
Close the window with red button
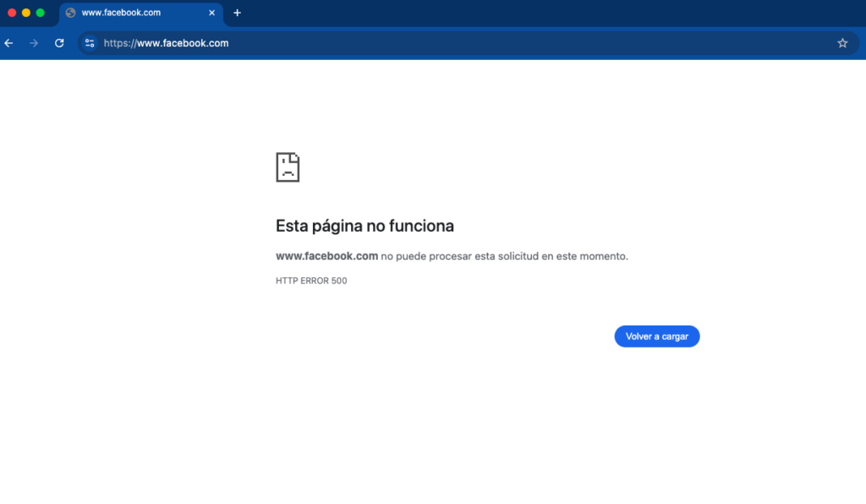(12, 13)
